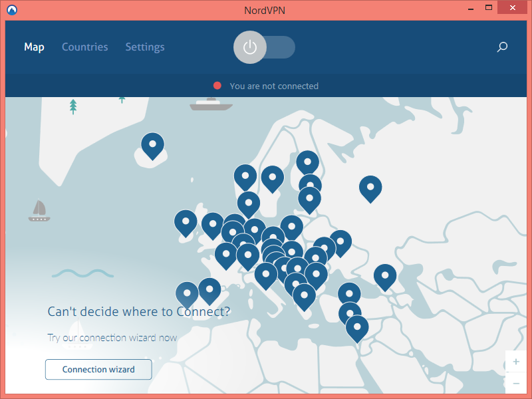Select the server pin over Turkey

350,295
